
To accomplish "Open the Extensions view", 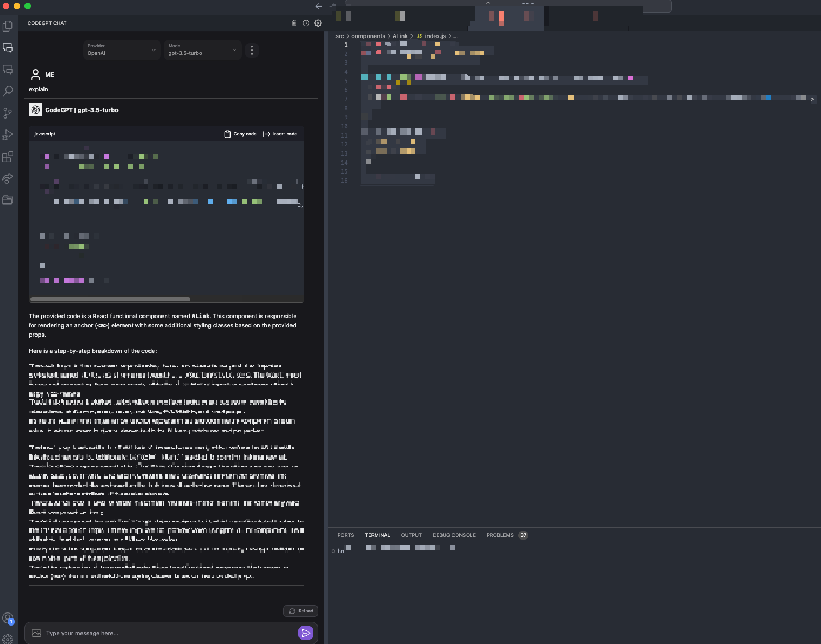I will pos(8,157).
